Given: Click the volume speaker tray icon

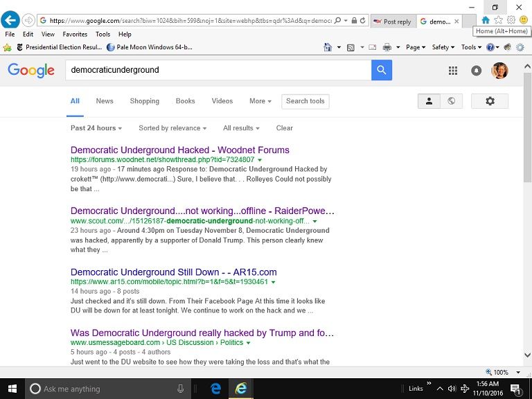Looking at the screenshot, I should click(452, 389).
